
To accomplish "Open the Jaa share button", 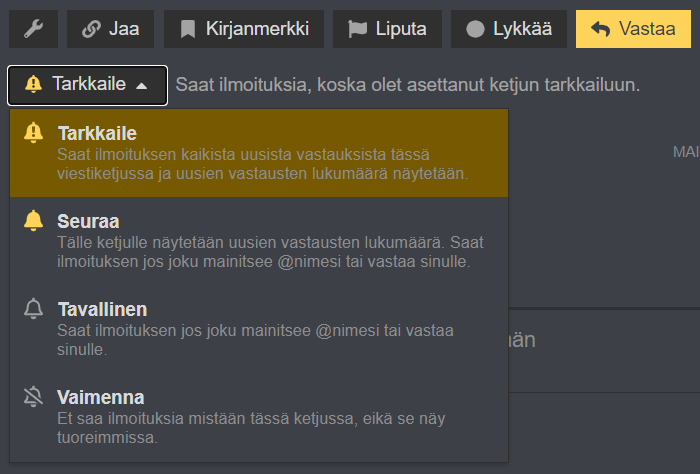I will pyautogui.click(x=110, y=29).
